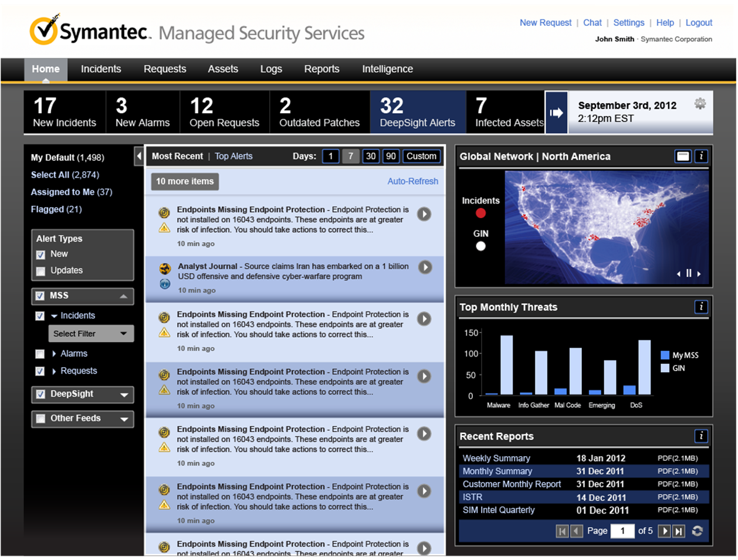The image size is (738, 560).
Task: Collapse the Incidents tree triangle in sidebar
Action: [x=54, y=316]
